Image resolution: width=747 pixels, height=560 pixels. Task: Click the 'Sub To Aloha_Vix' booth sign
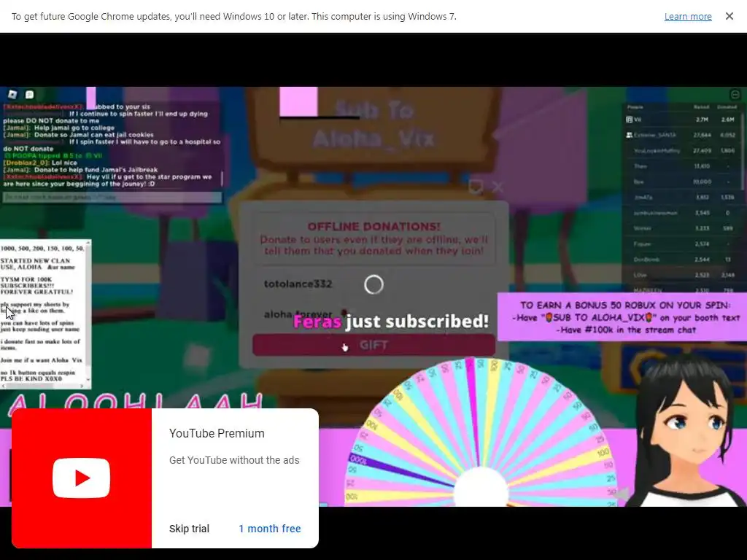click(373, 125)
